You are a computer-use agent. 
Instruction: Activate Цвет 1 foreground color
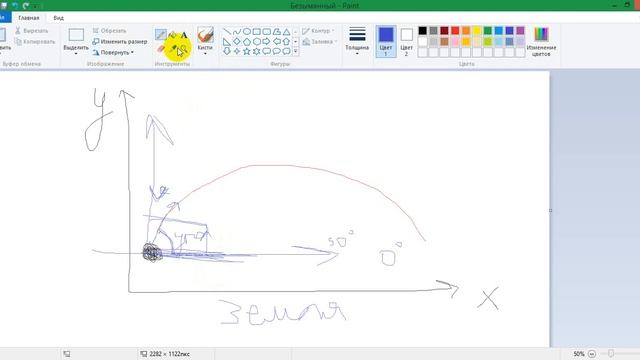coord(386,41)
